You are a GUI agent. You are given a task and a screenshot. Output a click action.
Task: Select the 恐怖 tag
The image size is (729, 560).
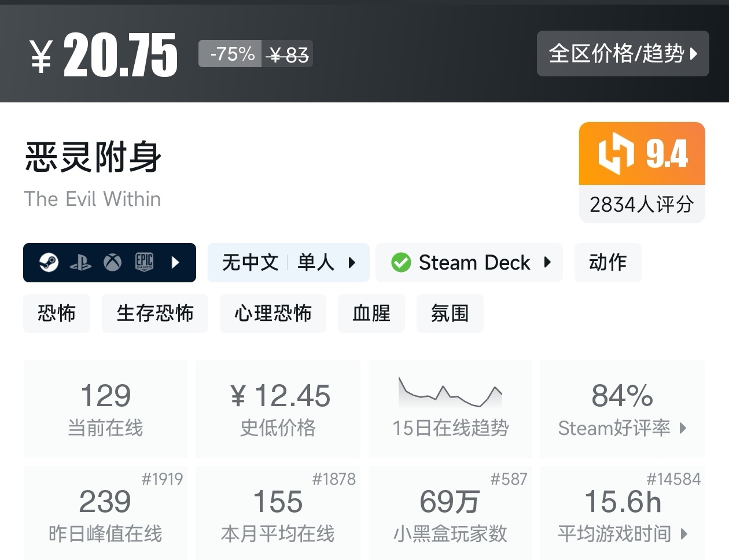pyautogui.click(x=57, y=314)
